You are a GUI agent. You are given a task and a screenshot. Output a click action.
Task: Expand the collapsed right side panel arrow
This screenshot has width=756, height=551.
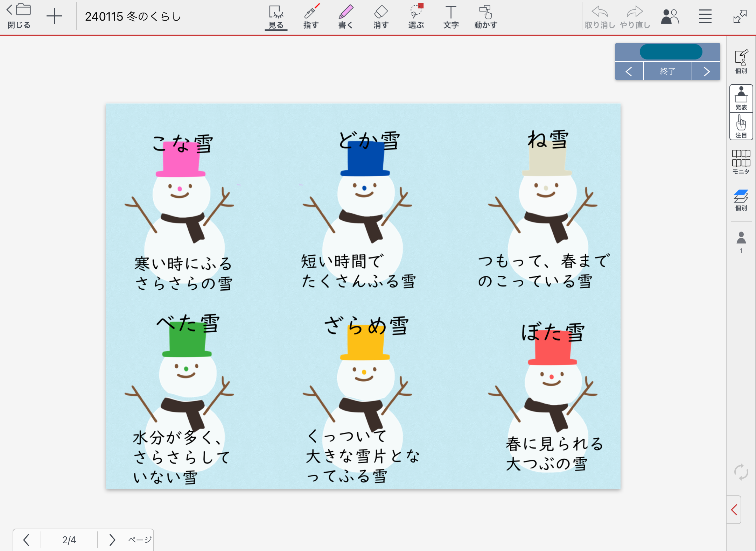pyautogui.click(x=734, y=510)
